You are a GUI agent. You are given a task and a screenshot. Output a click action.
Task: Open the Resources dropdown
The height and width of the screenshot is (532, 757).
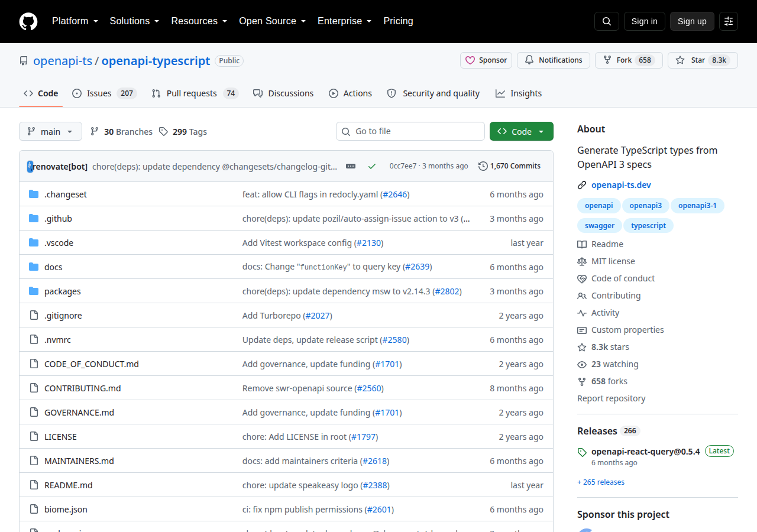[x=199, y=21]
